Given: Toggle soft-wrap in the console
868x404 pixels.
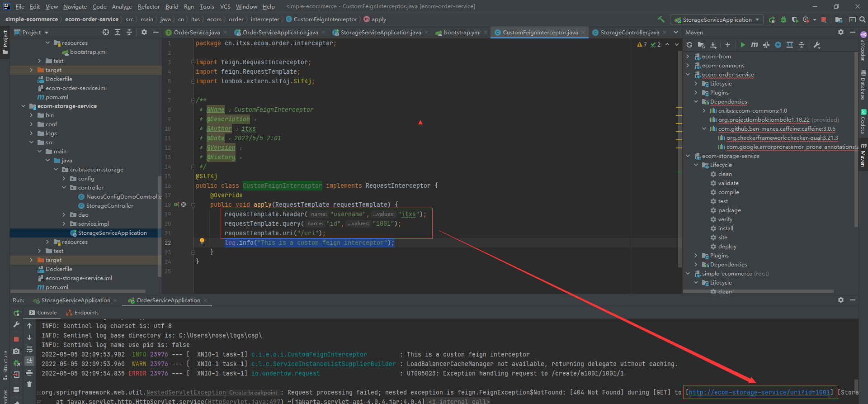Looking at the screenshot, I should [x=29, y=349].
